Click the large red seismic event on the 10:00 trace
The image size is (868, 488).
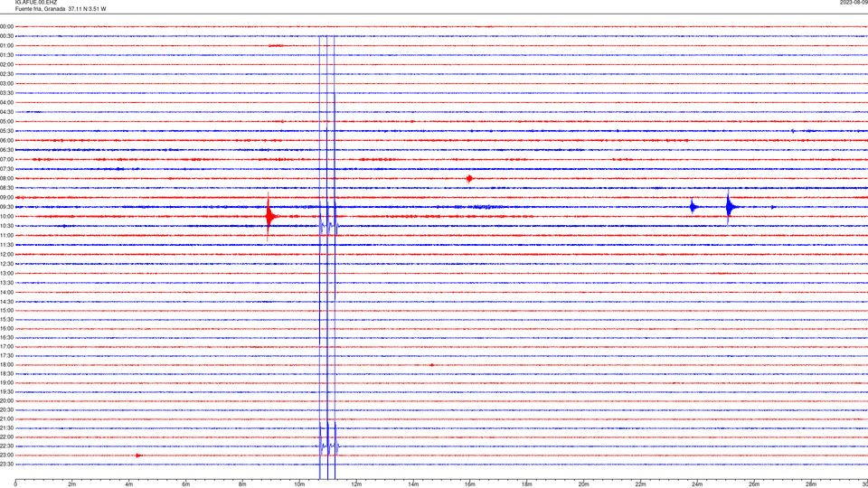pyautogui.click(x=269, y=216)
